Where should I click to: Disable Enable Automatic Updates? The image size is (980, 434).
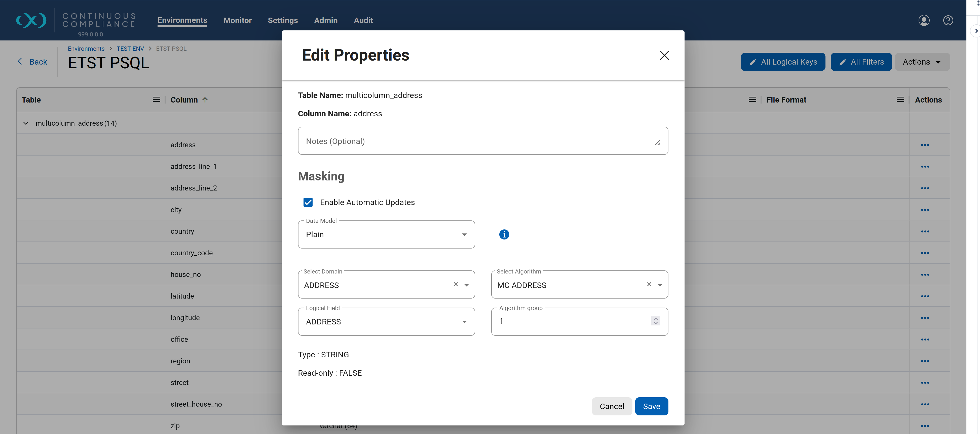pos(308,202)
